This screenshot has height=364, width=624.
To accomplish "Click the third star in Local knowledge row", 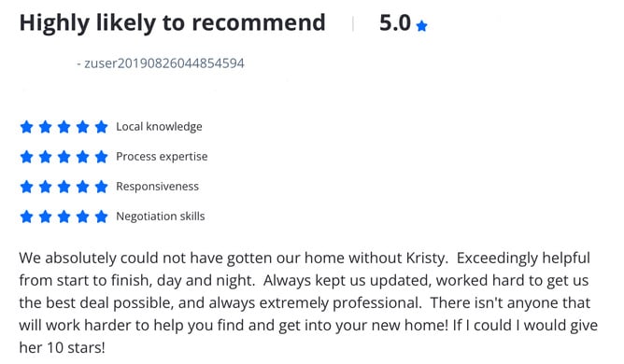I will 64,127.
